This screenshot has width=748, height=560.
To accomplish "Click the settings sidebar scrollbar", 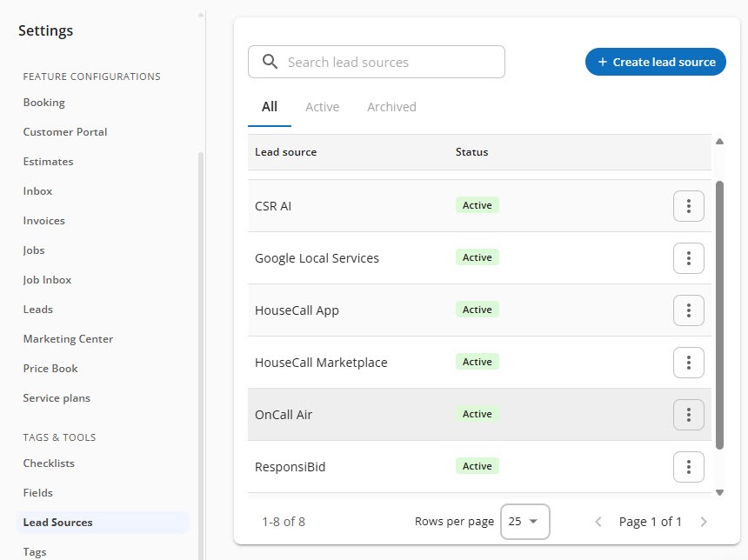I will 201,356.
